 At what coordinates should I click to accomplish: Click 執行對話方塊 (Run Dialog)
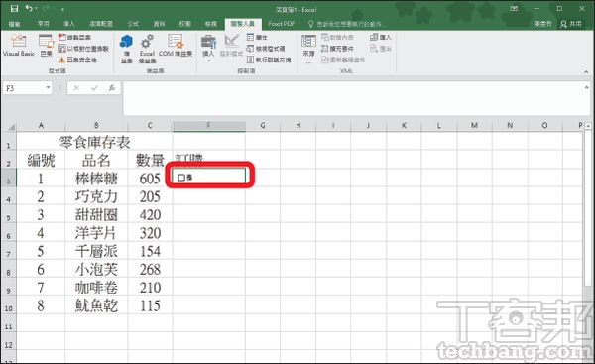(x=269, y=60)
